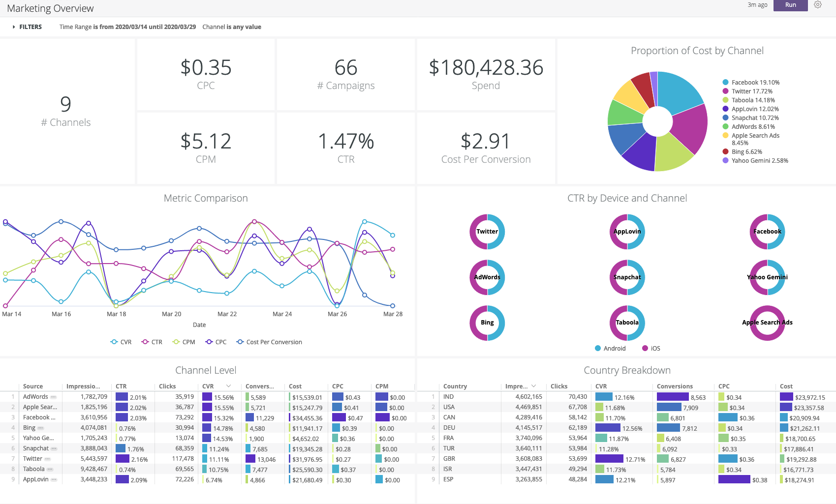836x504 pixels.
Task: Click the Facebook donut chart
Action: tap(767, 232)
